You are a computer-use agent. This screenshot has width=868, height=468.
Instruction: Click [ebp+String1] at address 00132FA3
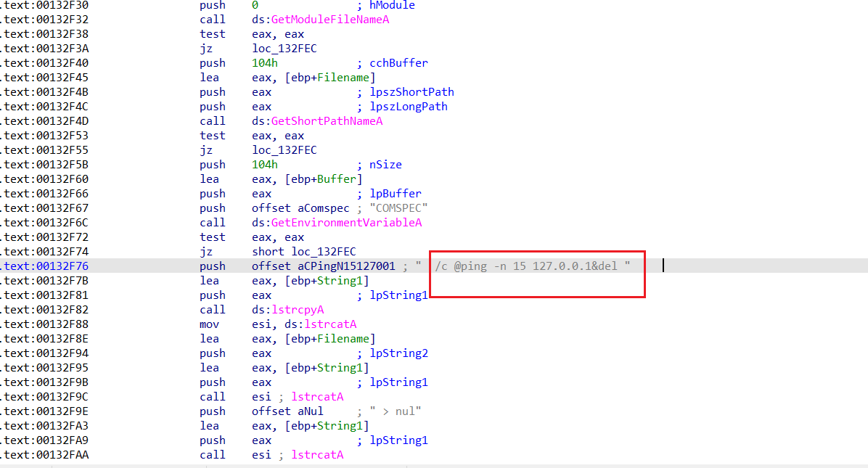tap(327, 426)
